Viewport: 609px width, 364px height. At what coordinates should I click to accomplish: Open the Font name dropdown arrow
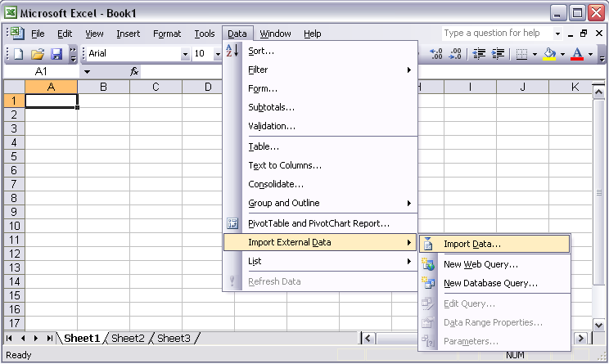(185, 54)
